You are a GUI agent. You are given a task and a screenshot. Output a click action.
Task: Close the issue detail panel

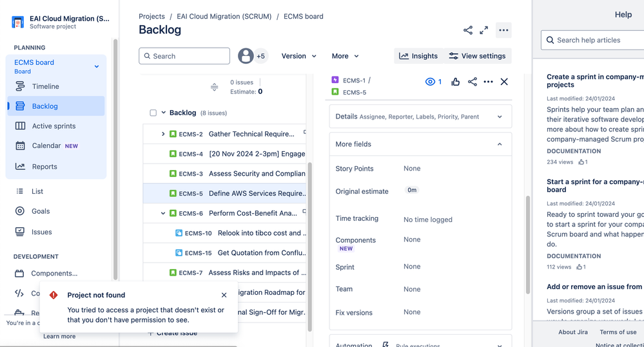tap(504, 82)
